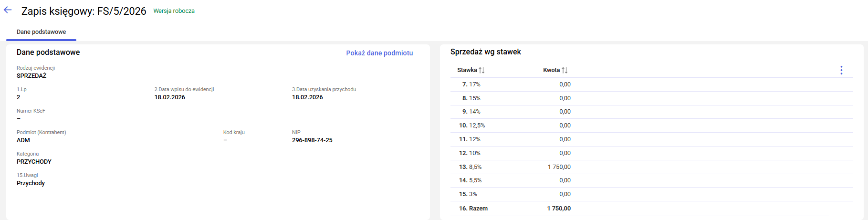Open the three-dot table options menu
Viewport: 868px width, 220px height.
point(841,70)
